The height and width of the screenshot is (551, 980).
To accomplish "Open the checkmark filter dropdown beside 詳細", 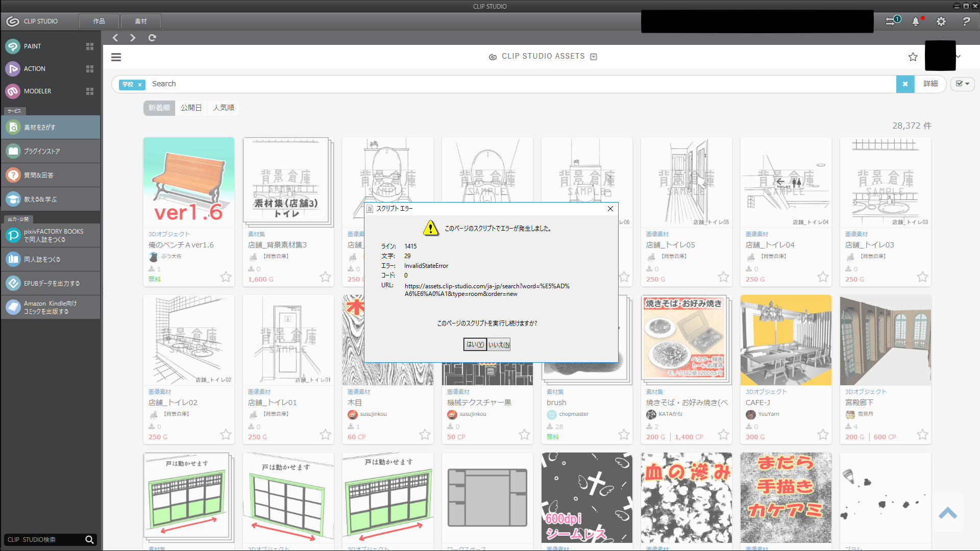I will pos(963,84).
